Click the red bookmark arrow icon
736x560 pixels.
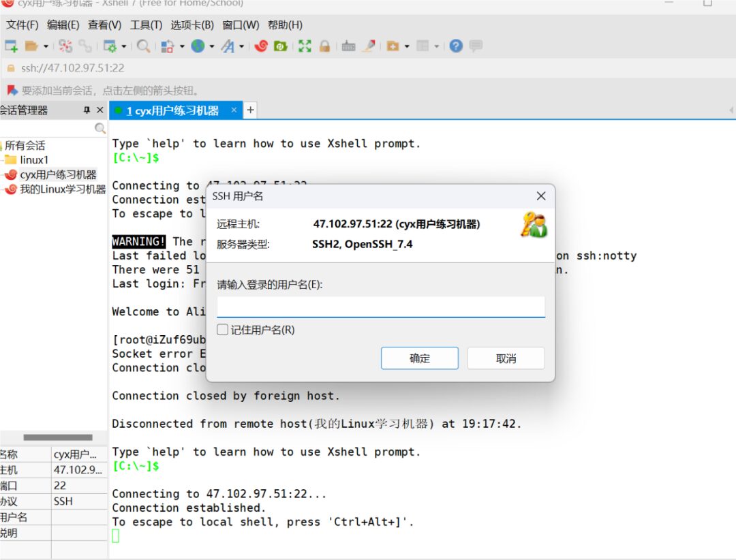click(12, 90)
